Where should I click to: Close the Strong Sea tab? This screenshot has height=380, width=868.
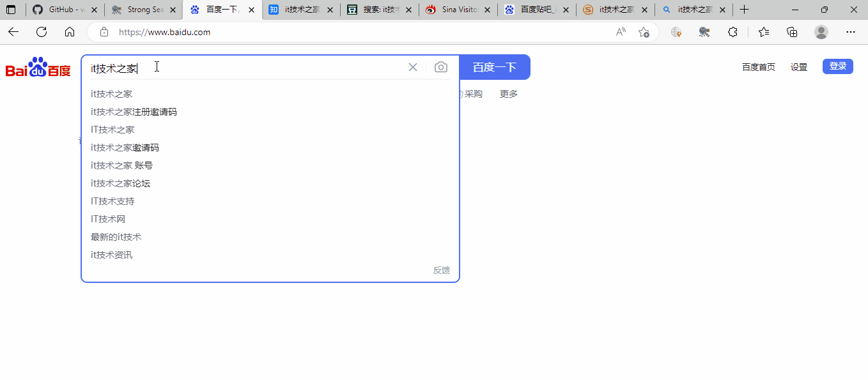point(173,10)
